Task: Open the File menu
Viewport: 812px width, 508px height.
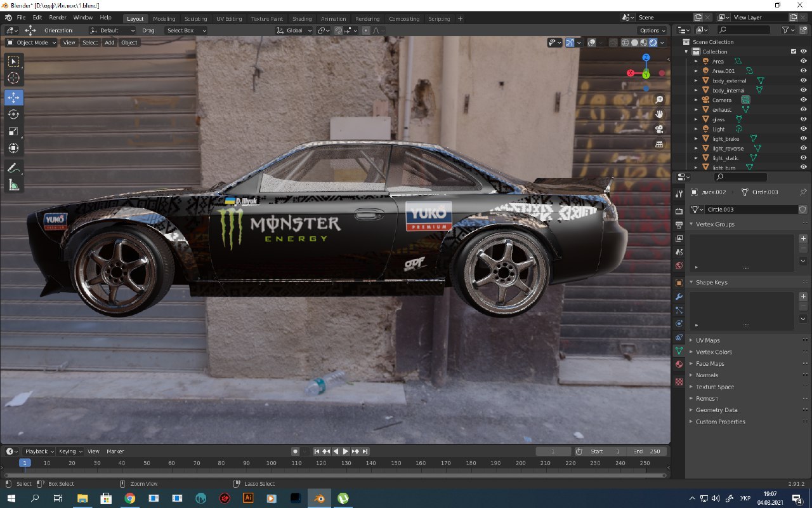Action: [21, 18]
